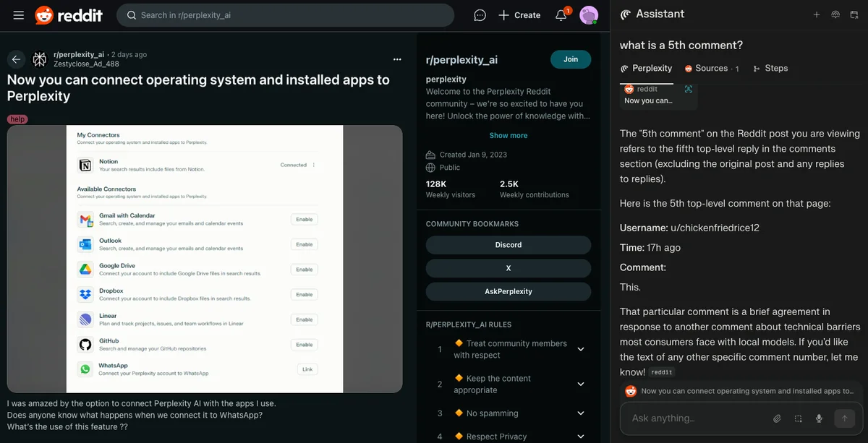The width and height of the screenshot is (868, 443).
Task: Join the r/perplexity_ai community
Action: coord(571,59)
